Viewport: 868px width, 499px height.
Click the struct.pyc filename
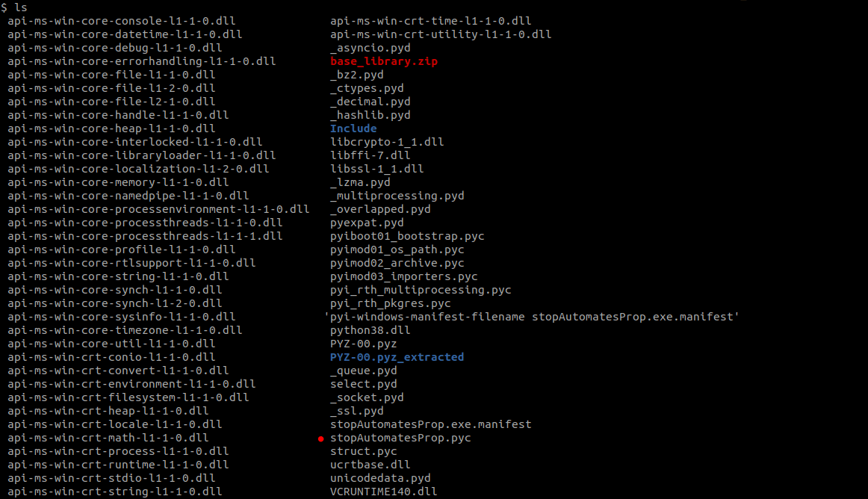click(x=364, y=451)
